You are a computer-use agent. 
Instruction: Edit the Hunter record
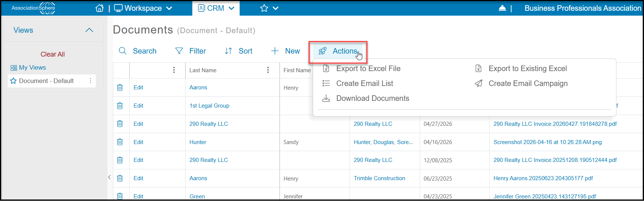point(138,142)
